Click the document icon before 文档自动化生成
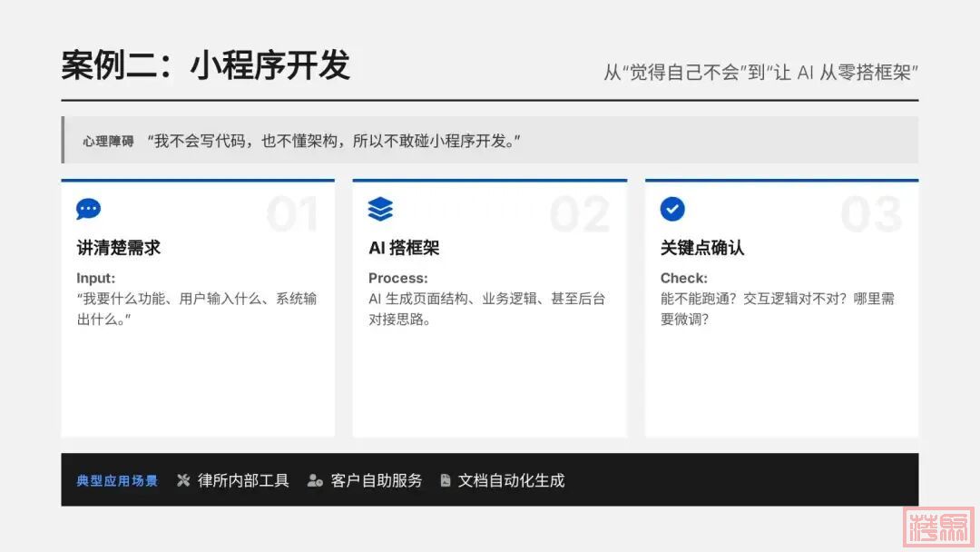 (x=445, y=480)
